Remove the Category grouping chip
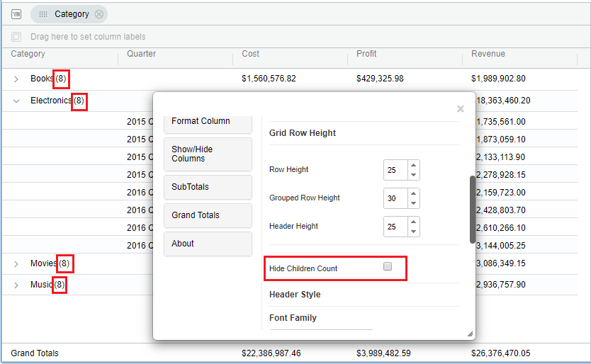The height and width of the screenshot is (364, 591). coord(99,14)
